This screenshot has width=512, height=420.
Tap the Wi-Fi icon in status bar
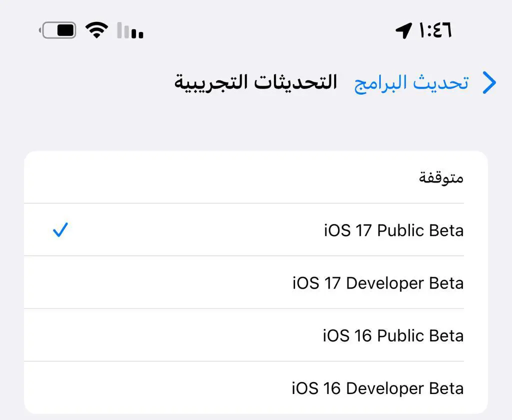pyautogui.click(x=96, y=30)
